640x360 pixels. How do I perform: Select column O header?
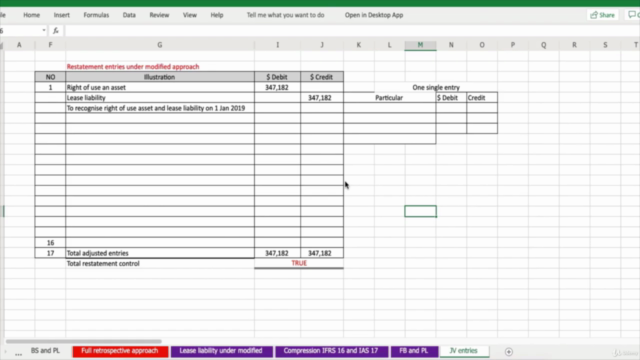point(482,45)
